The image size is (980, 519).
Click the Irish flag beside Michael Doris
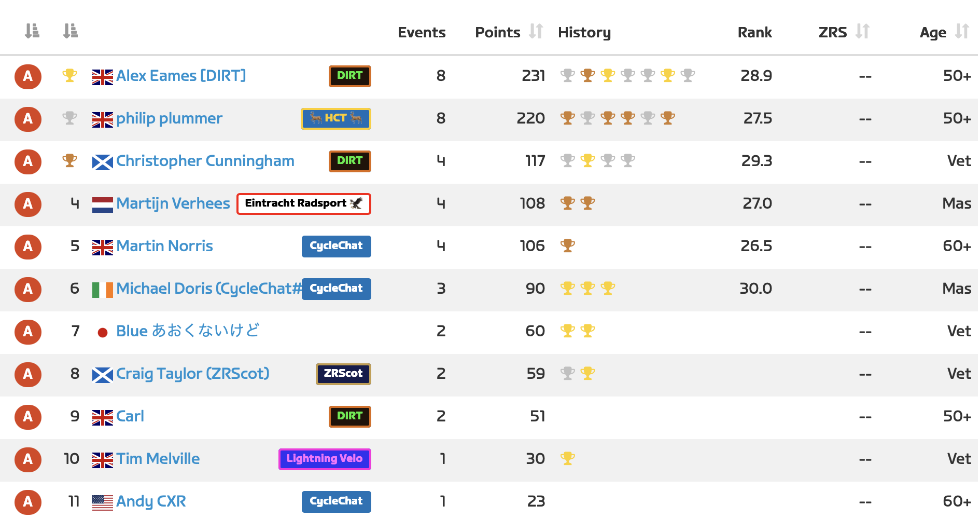pos(102,289)
